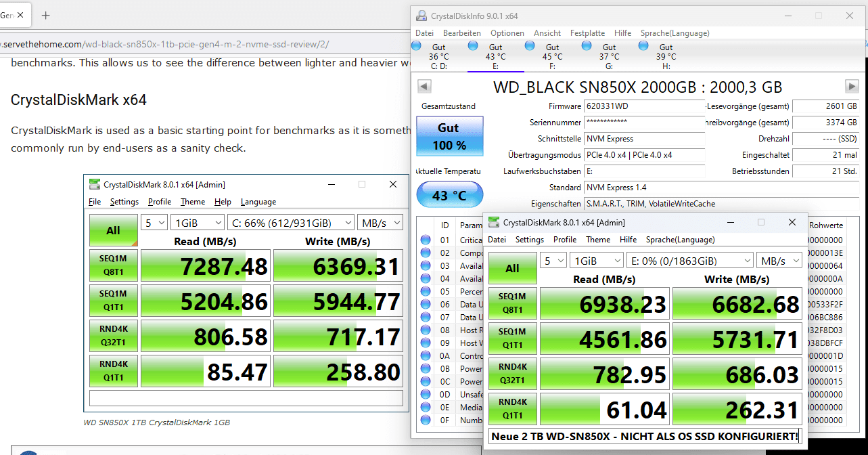
Task: Close the current browser tab
Action: (20, 15)
